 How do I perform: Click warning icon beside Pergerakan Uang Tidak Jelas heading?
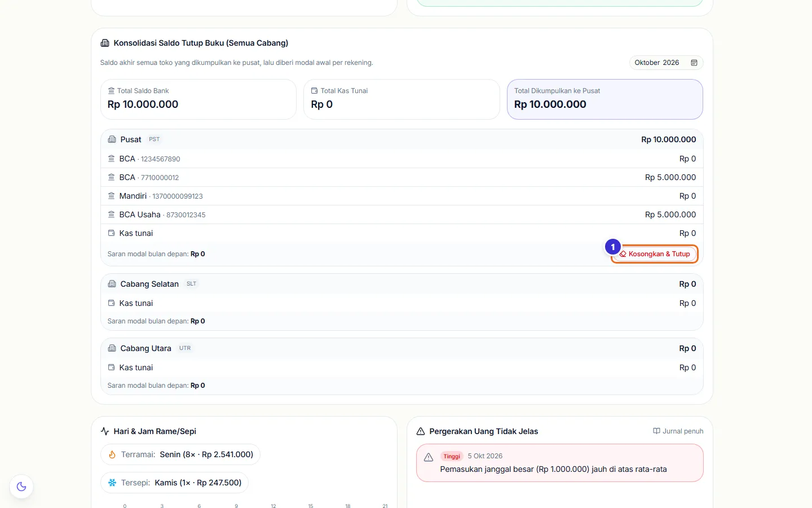421,431
